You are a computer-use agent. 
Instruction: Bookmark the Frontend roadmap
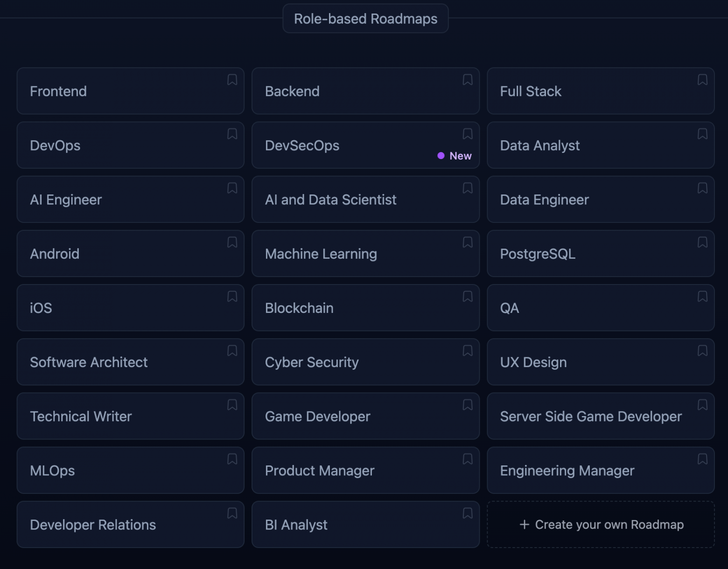[x=232, y=80]
